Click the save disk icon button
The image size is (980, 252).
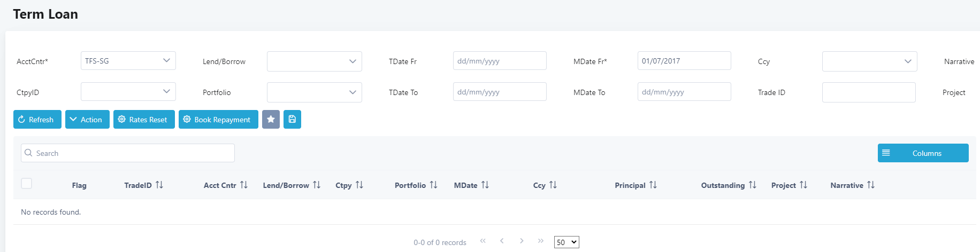(x=292, y=120)
